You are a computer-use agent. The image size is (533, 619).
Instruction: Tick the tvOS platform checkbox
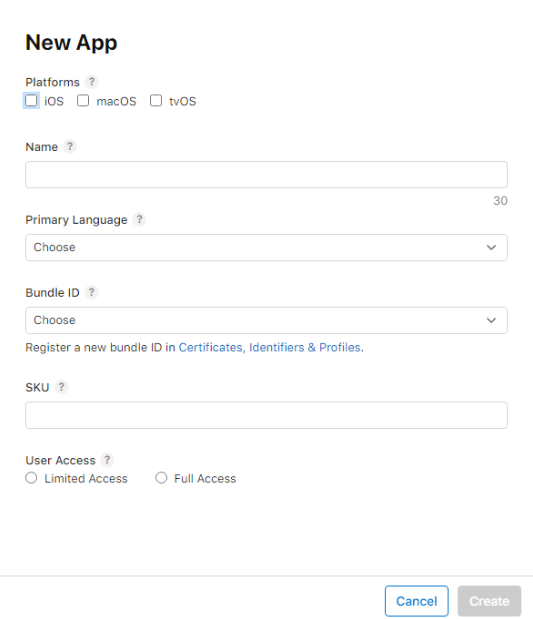point(156,100)
